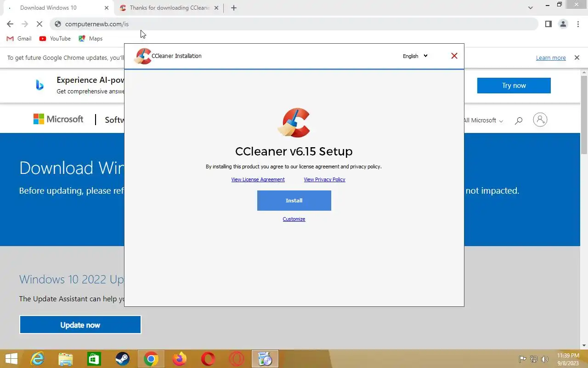Screen dimensions: 588x368
Task: Open the Microsoft account sign-in icon
Action: (x=540, y=120)
